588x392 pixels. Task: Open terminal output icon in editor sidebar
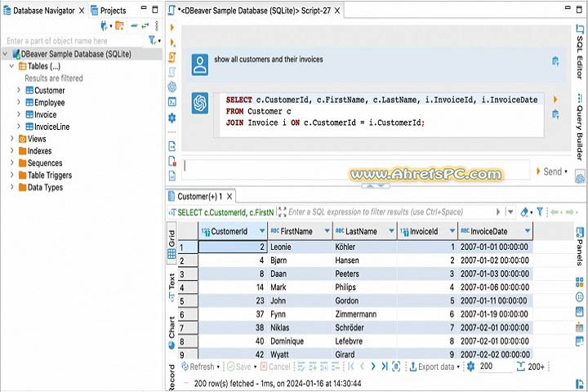point(172,102)
